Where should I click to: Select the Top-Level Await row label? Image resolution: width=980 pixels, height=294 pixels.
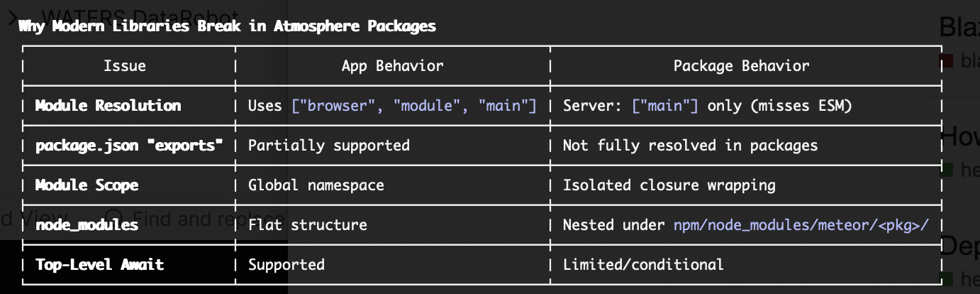coord(99,265)
